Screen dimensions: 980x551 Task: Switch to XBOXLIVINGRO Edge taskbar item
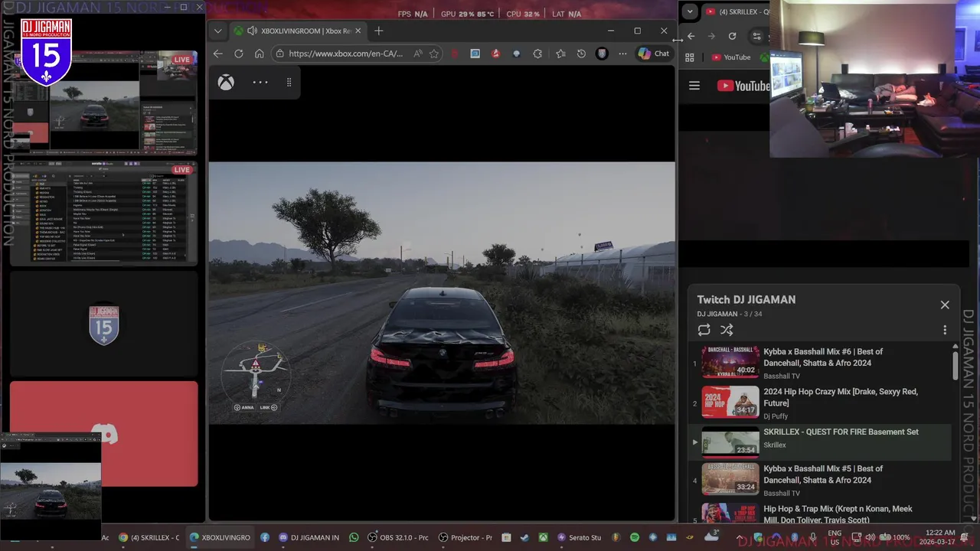point(220,537)
